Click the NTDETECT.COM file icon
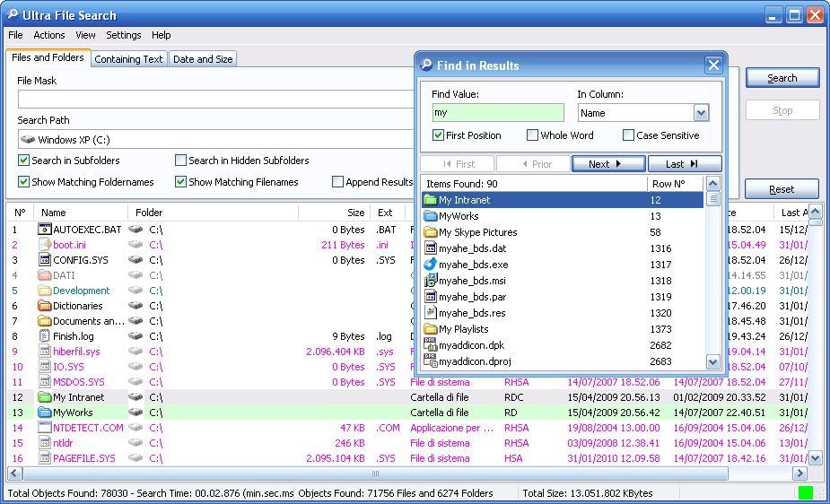This screenshot has width=830, height=504. pos(45,427)
